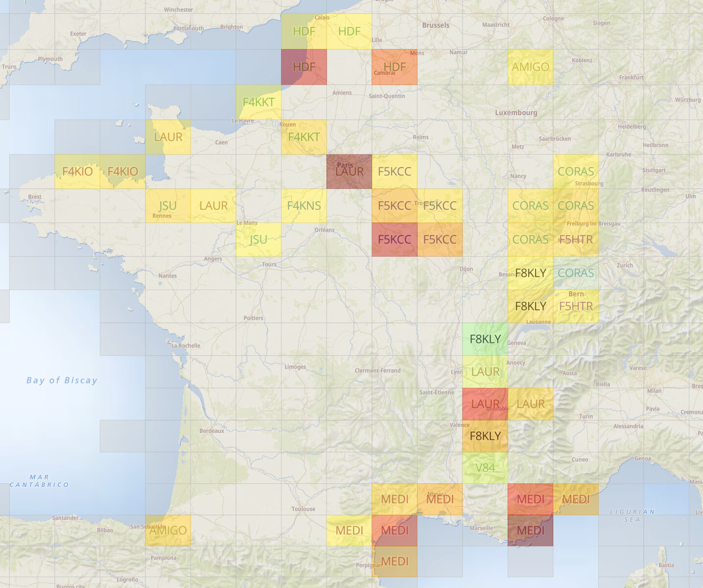Select the green F8KLY cell near Geneva
Screen dimensions: 703x588
485,339
